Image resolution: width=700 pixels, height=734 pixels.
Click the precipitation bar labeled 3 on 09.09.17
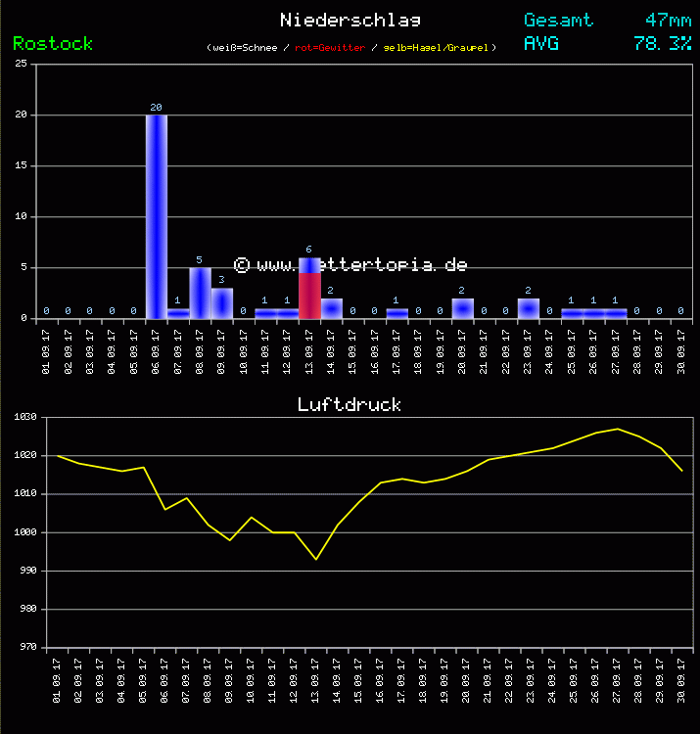coord(222,303)
